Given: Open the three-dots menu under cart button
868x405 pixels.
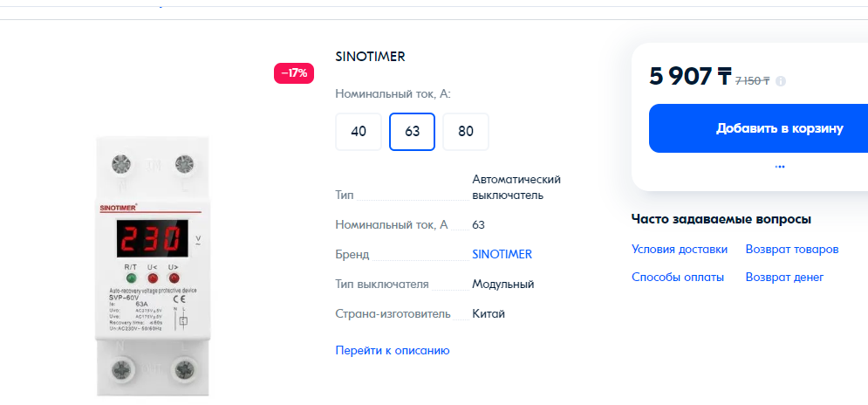Looking at the screenshot, I should click(x=780, y=166).
